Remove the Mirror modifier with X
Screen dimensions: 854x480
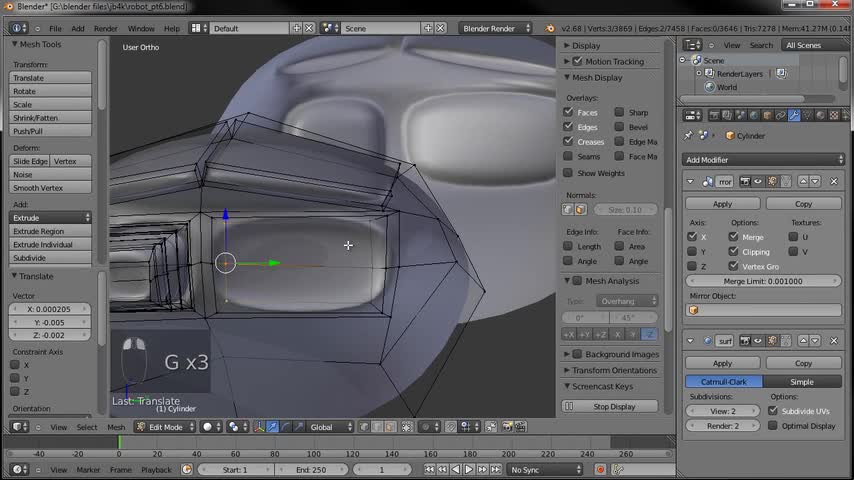834,181
